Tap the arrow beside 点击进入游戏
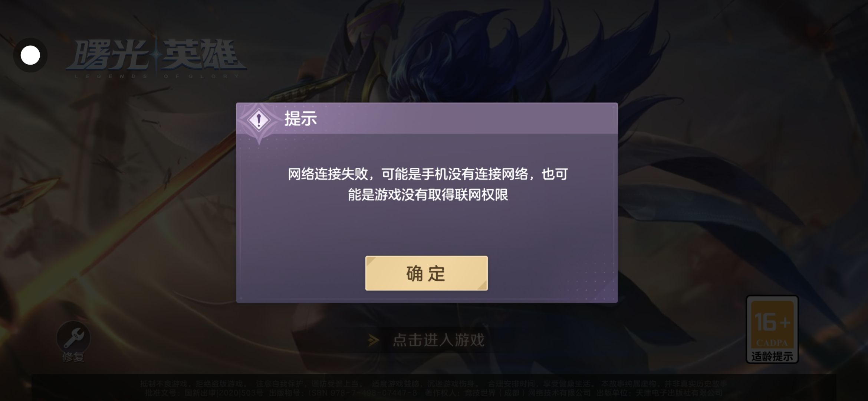 click(x=374, y=340)
